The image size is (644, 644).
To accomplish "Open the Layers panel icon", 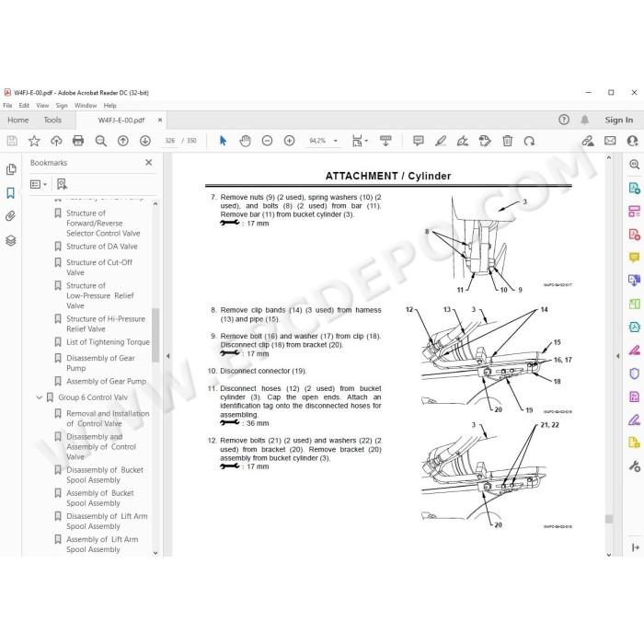I will point(11,241).
